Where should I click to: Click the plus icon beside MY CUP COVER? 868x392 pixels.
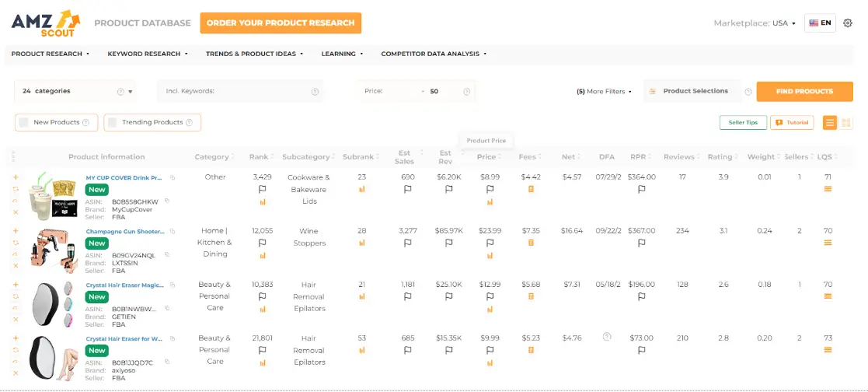pyautogui.click(x=16, y=177)
